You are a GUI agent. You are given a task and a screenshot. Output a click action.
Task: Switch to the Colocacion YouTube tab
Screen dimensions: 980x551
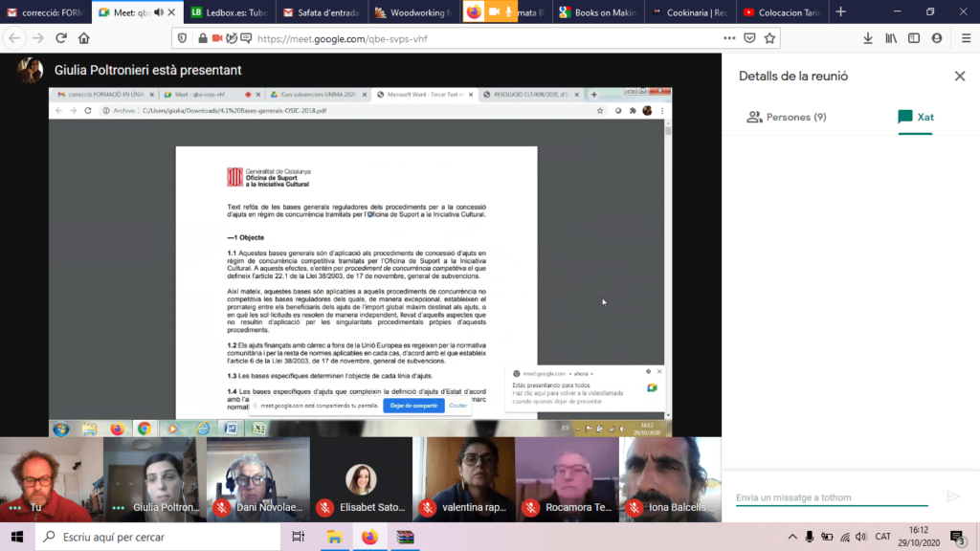(x=784, y=11)
